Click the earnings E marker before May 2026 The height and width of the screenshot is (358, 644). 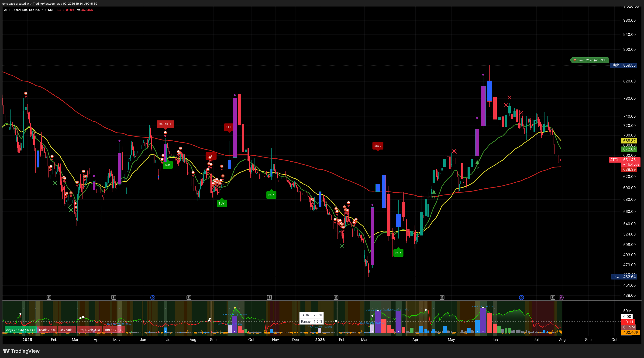(442, 297)
